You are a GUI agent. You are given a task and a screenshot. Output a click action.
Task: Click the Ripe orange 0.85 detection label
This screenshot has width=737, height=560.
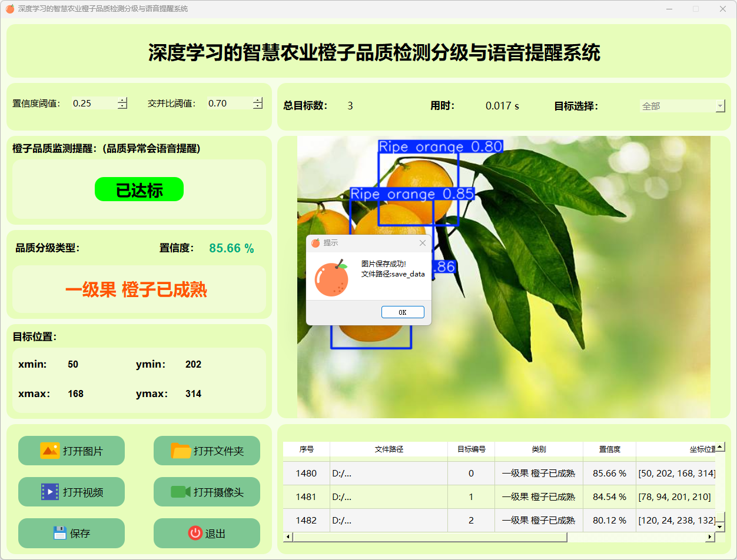tap(412, 194)
